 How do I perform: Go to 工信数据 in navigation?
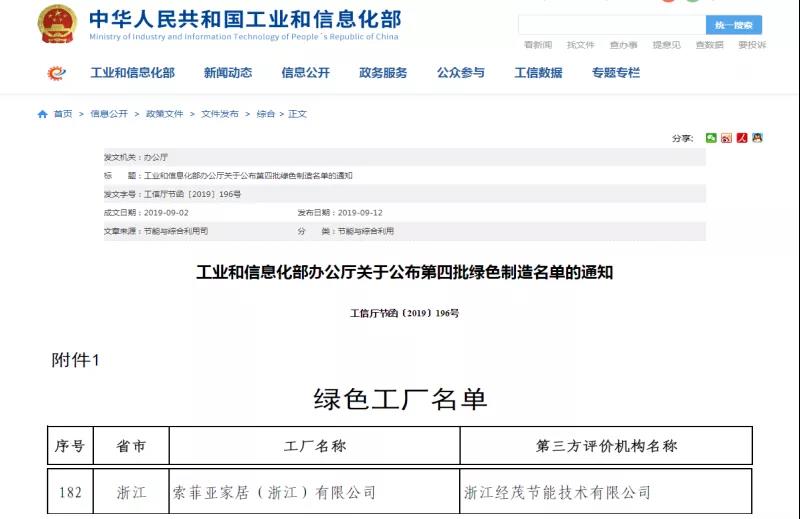click(538, 73)
